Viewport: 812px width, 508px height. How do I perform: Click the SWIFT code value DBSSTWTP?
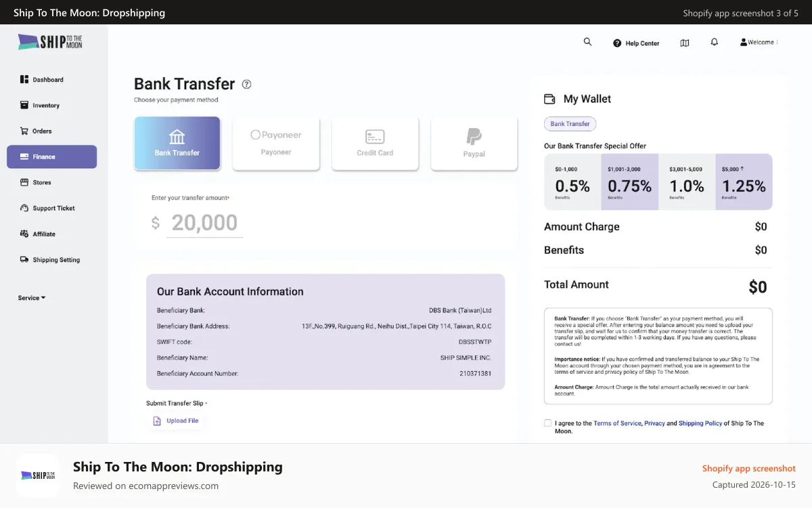coord(475,342)
